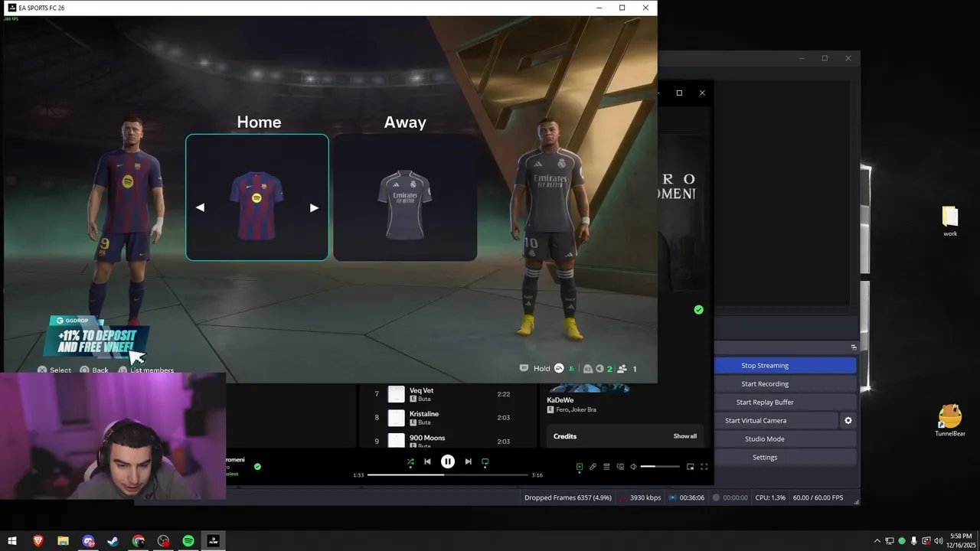Click the Back prompt in the game

(x=94, y=370)
